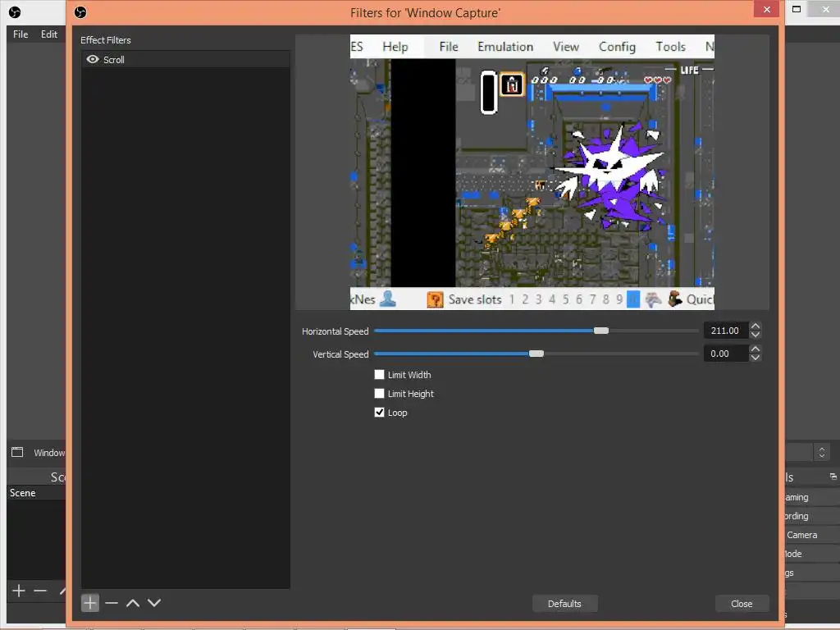Select the Scroll filter row
The height and width of the screenshot is (630, 840).
pyautogui.click(x=185, y=59)
